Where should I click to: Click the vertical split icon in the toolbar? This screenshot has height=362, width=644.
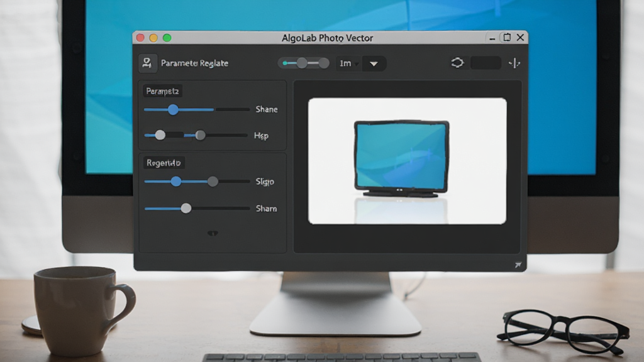pyautogui.click(x=514, y=63)
